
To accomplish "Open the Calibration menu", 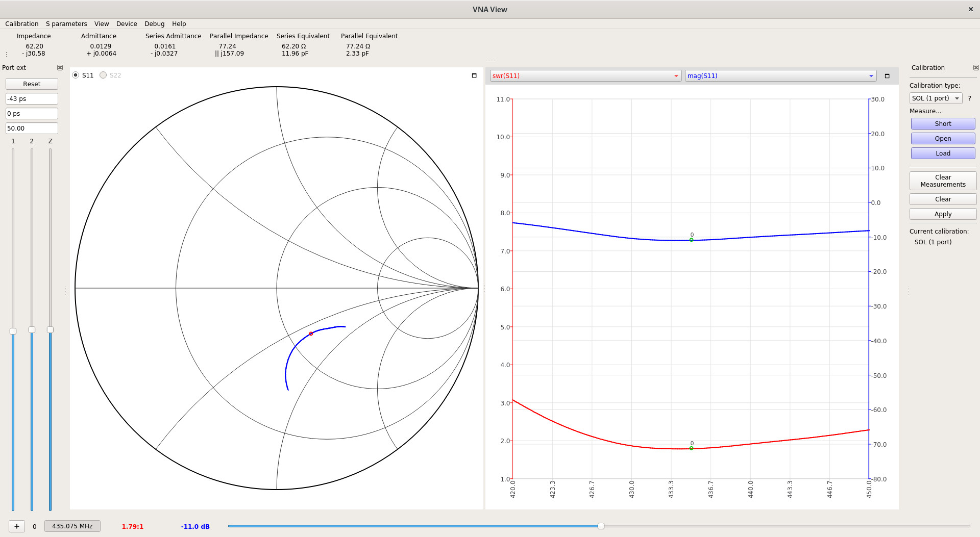I will pyautogui.click(x=22, y=24).
